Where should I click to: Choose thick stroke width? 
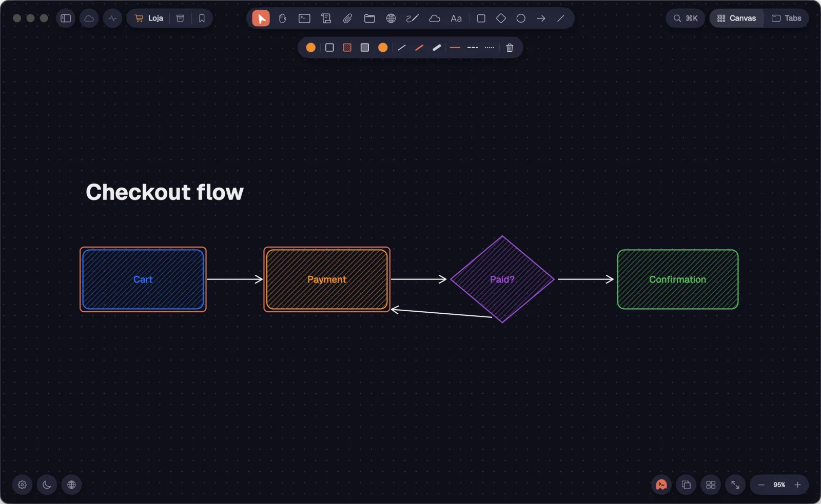(437, 48)
